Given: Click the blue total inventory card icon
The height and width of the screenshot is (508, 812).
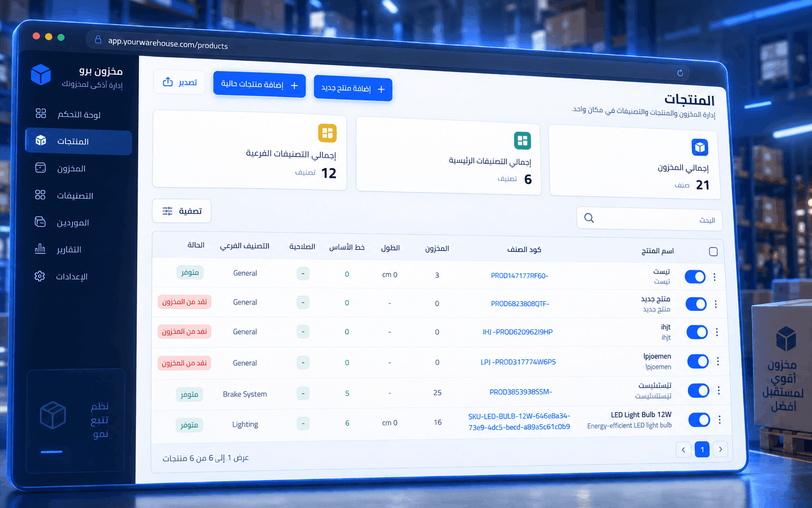Looking at the screenshot, I should (700, 147).
